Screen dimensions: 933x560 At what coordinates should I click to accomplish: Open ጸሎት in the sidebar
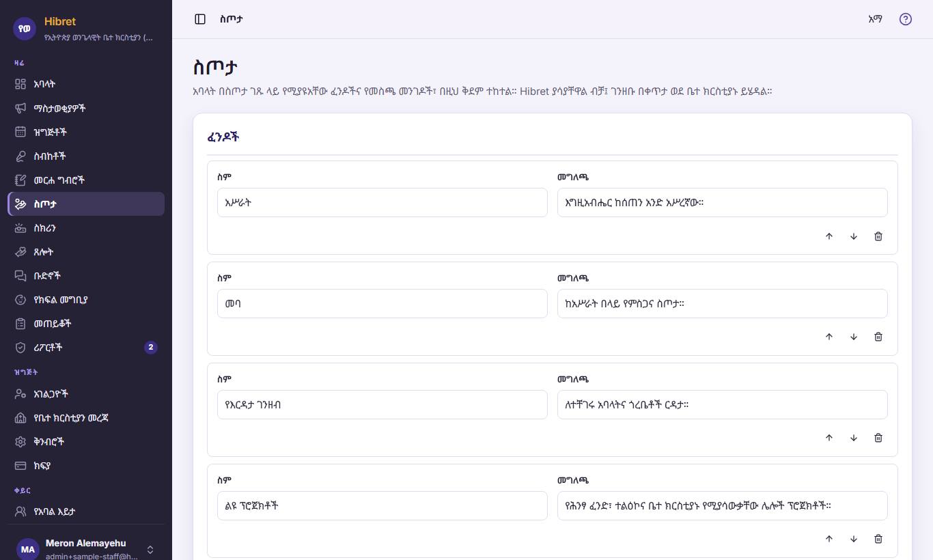tap(86, 251)
